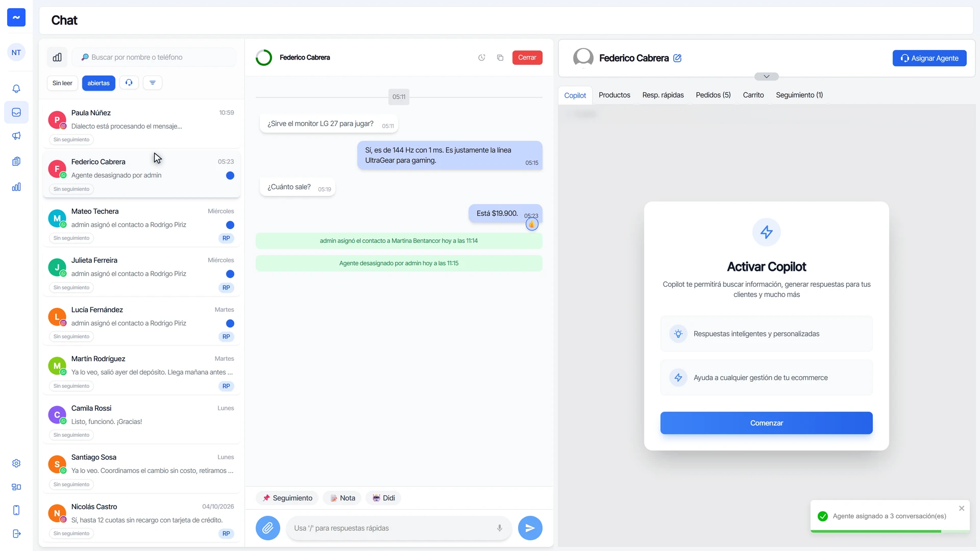This screenshot has height=551, width=980.
Task: Open the notifications bell in sidebar
Action: 16,89
